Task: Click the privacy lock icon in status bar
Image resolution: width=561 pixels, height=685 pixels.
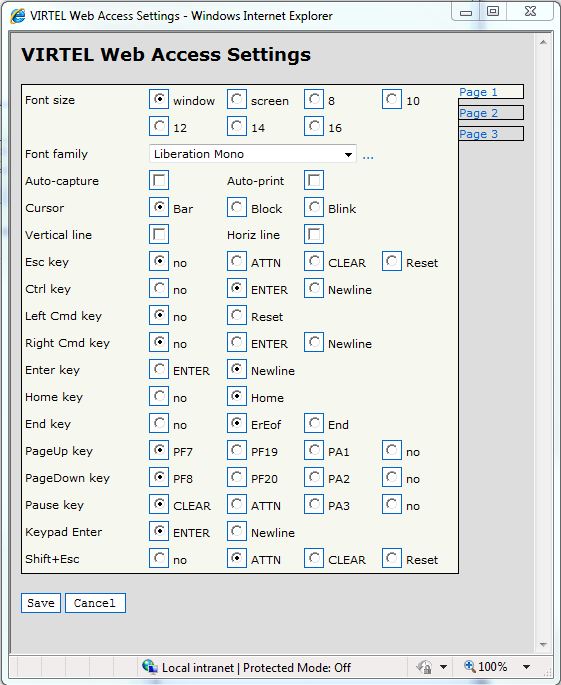Action: click(x=424, y=667)
